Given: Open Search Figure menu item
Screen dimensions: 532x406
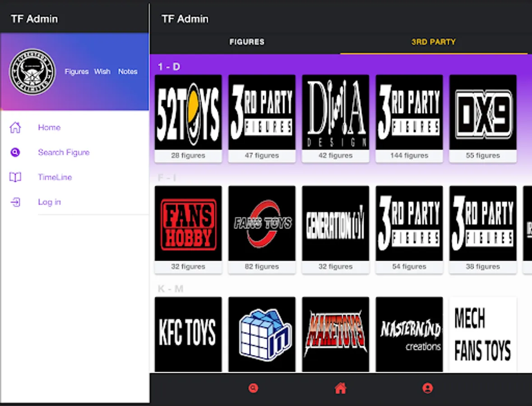Looking at the screenshot, I should [64, 152].
